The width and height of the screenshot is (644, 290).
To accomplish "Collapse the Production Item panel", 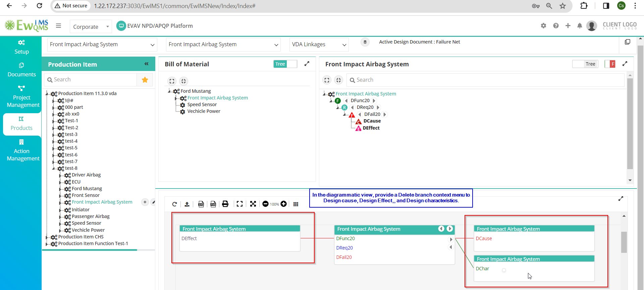I will [147, 64].
